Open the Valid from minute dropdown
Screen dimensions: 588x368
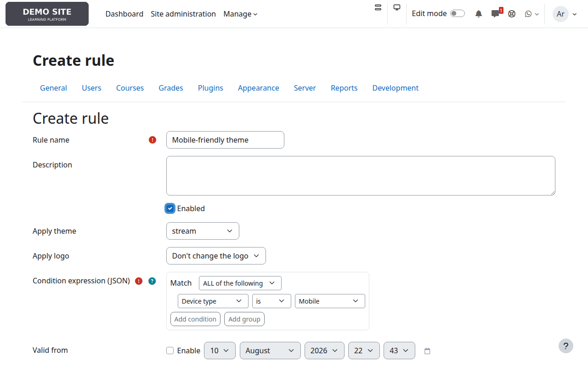(399, 351)
